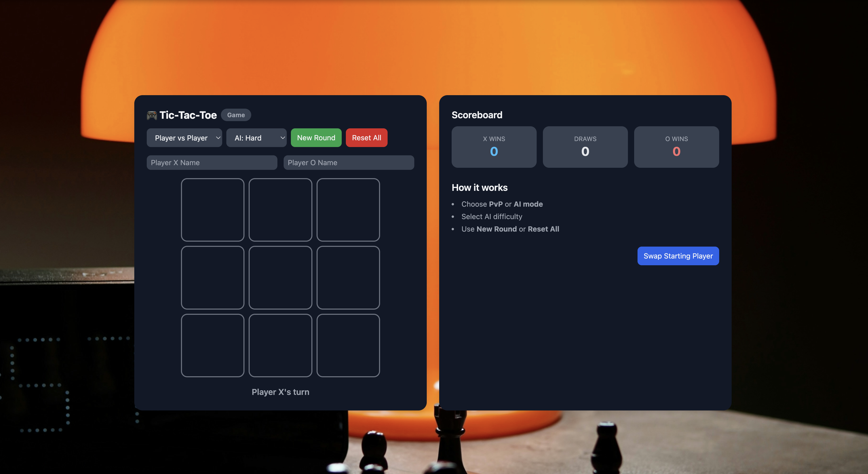Screen dimensions: 868x474
Task: Select the middle-left board cell
Action: click(212, 277)
